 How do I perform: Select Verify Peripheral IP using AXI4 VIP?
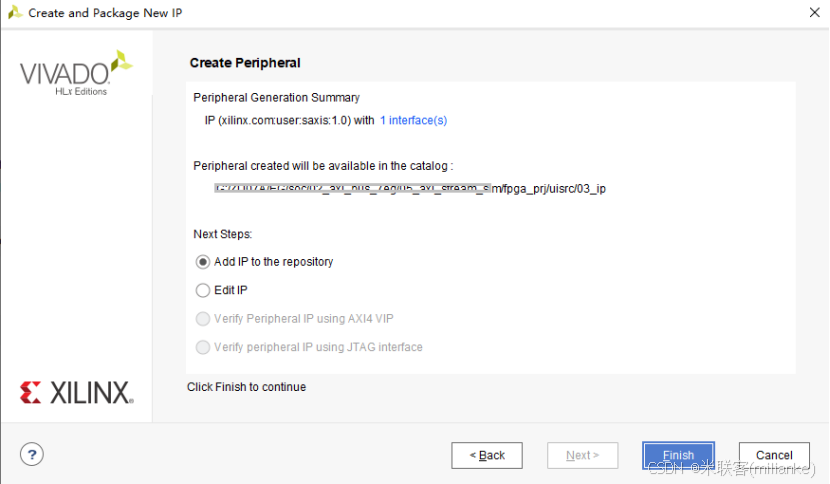[203, 319]
